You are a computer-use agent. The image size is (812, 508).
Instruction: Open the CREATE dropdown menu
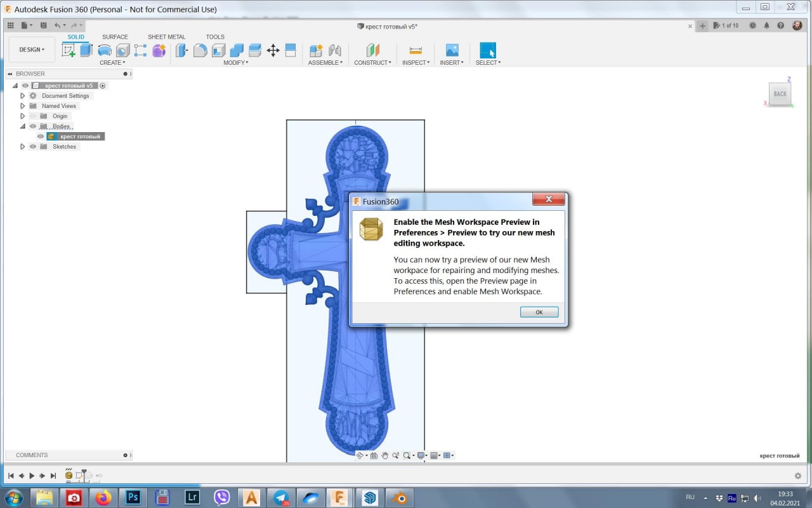pos(112,63)
